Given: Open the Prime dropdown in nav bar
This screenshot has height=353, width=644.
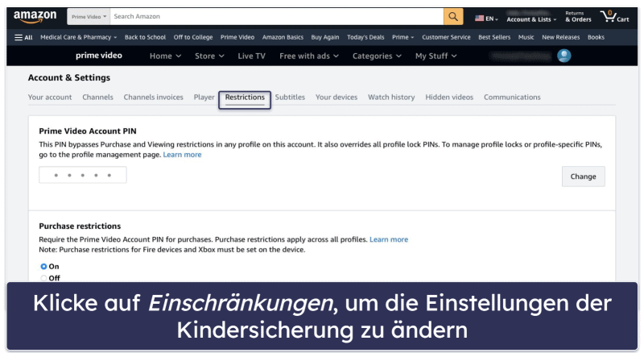Looking at the screenshot, I should click(x=403, y=37).
